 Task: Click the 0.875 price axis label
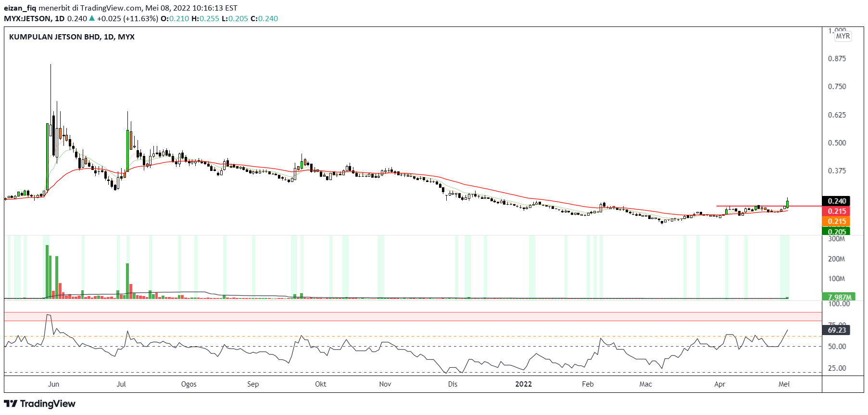pyautogui.click(x=837, y=58)
